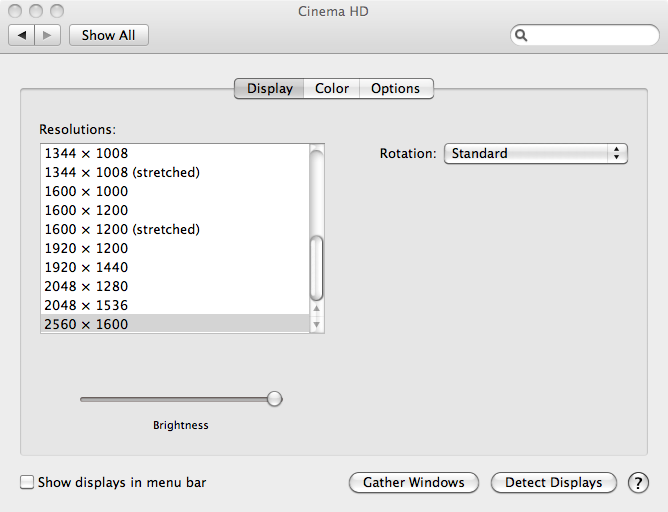Focus the search input field
The image size is (668, 512).
pos(584,35)
